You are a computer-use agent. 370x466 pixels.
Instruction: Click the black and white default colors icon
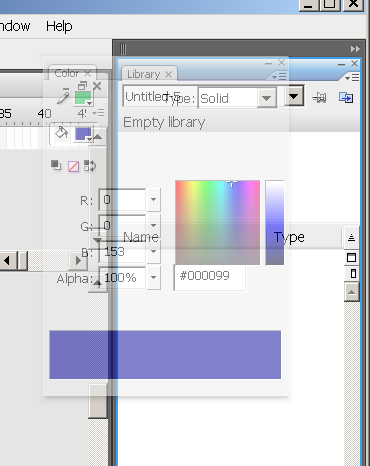point(56,165)
